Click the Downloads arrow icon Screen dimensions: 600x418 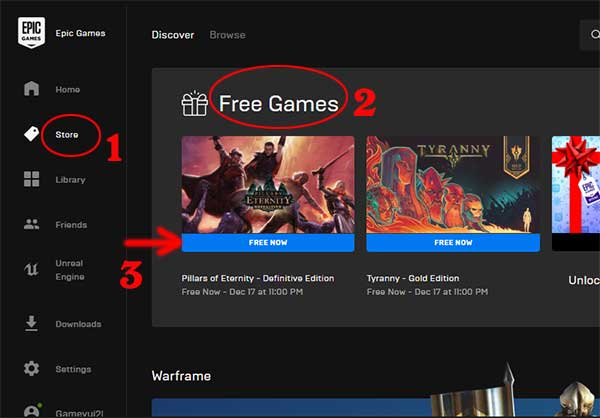coord(31,323)
